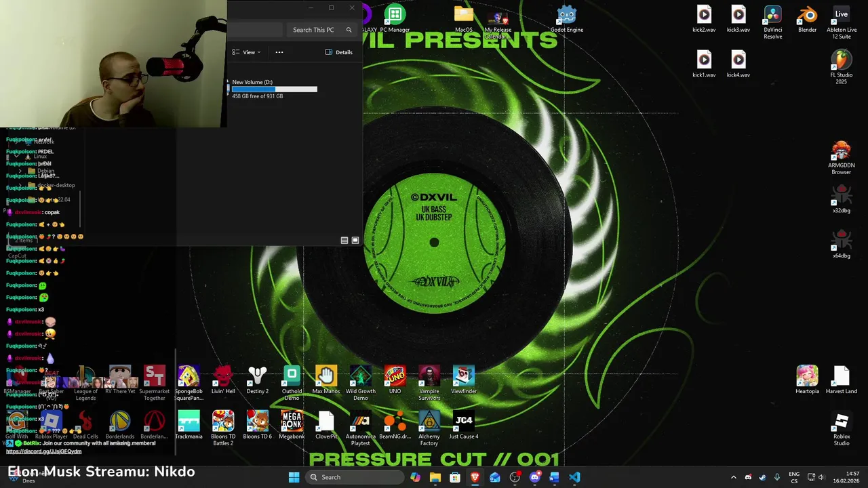The width and height of the screenshot is (868, 488).
Task: Expand View dropdown in File Explorer
Action: (246, 52)
